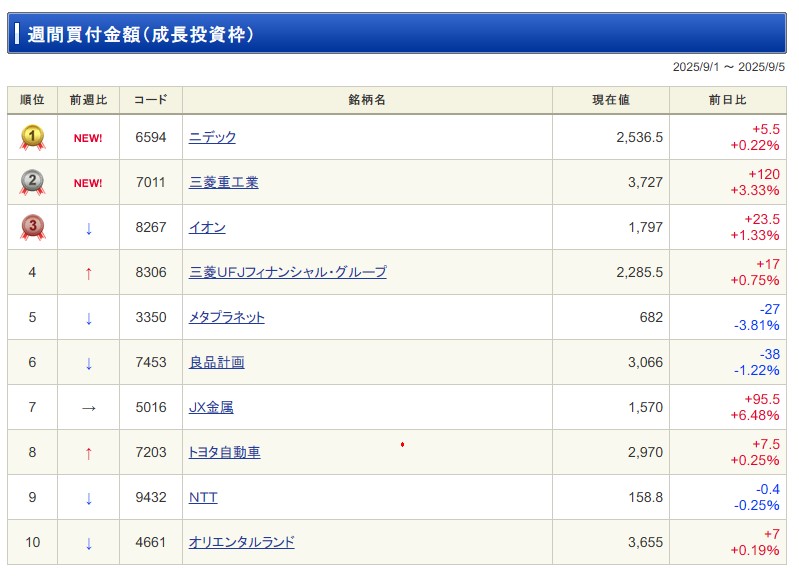This screenshot has width=799, height=576.
Task: Click up arrow in トヨタ自動車 row
Action: pyautogui.click(x=89, y=453)
